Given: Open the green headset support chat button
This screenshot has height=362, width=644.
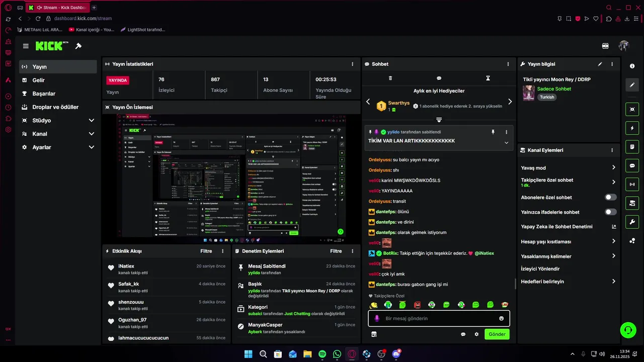Looking at the screenshot, I should pyautogui.click(x=628, y=330).
